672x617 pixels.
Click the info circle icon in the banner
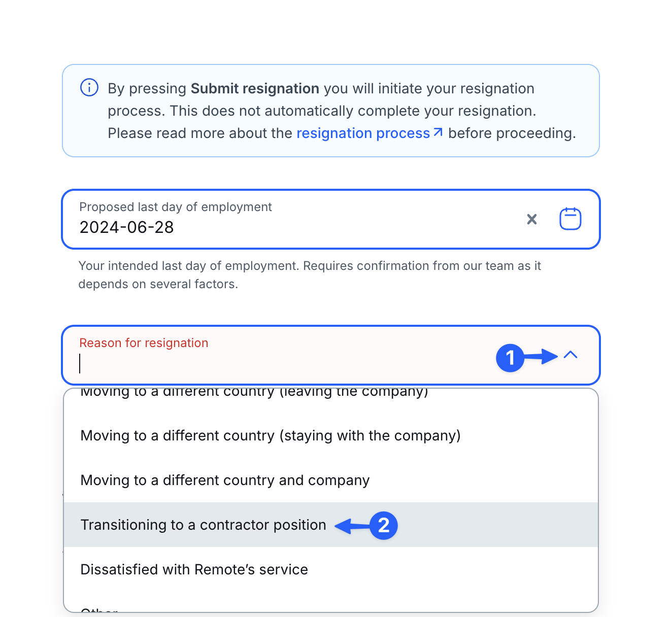pos(89,88)
